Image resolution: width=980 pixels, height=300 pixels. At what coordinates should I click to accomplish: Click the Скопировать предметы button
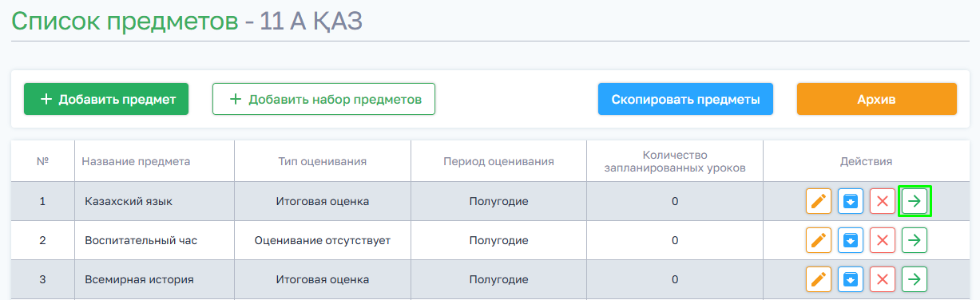685,100
